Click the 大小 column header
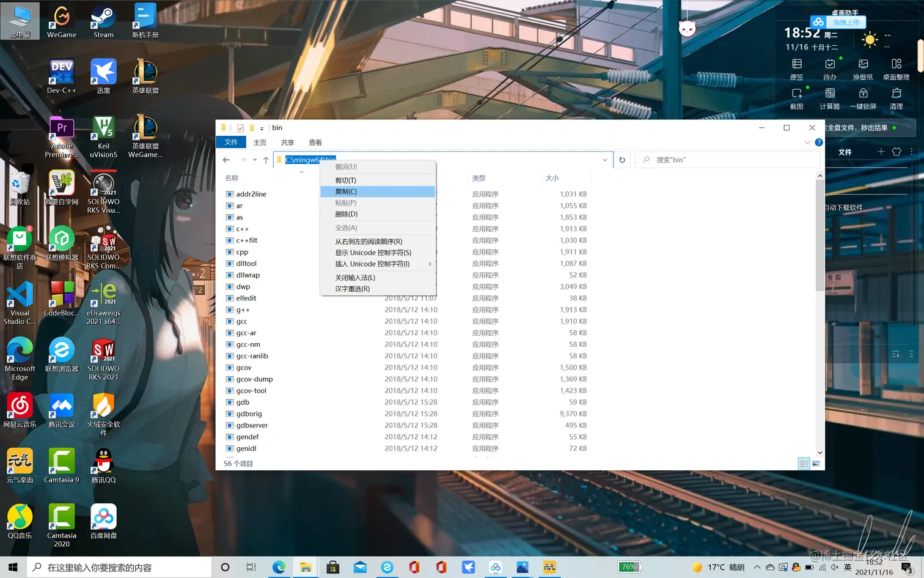This screenshot has width=924, height=578. pos(552,178)
